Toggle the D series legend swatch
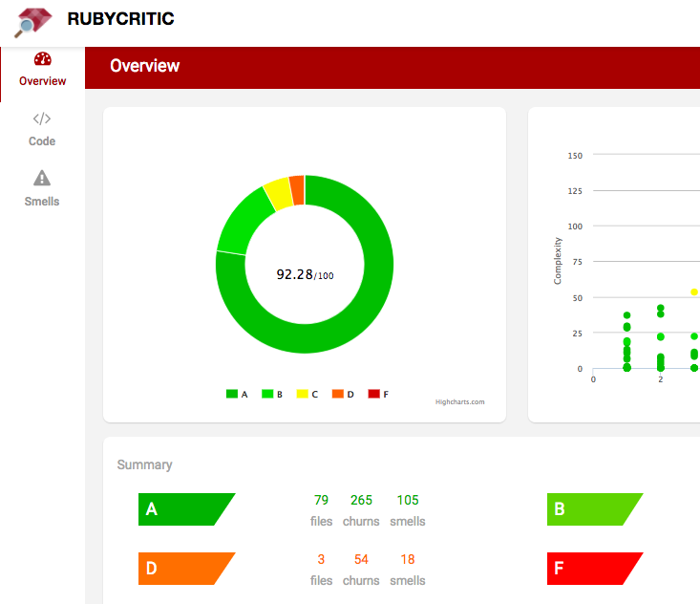Screen dimensions: 700x604 (x=338, y=394)
